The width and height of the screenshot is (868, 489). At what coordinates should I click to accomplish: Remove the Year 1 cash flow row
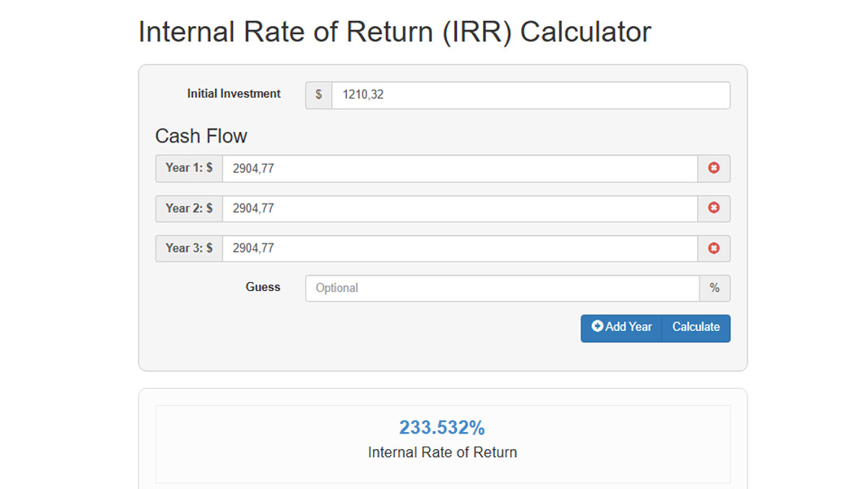[x=713, y=168]
